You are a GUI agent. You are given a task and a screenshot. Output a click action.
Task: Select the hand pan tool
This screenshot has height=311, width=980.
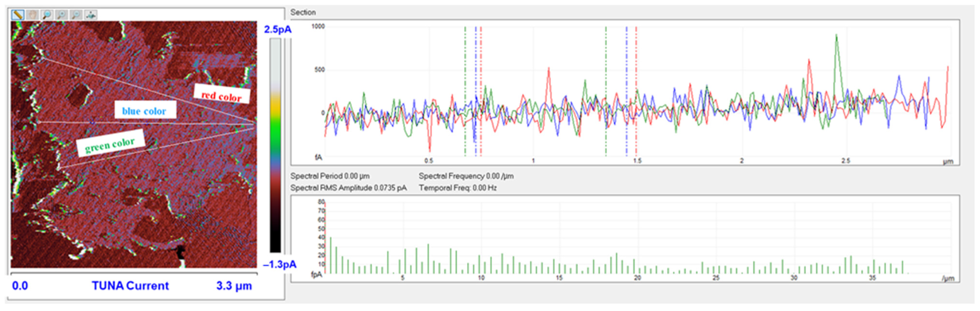click(x=32, y=15)
